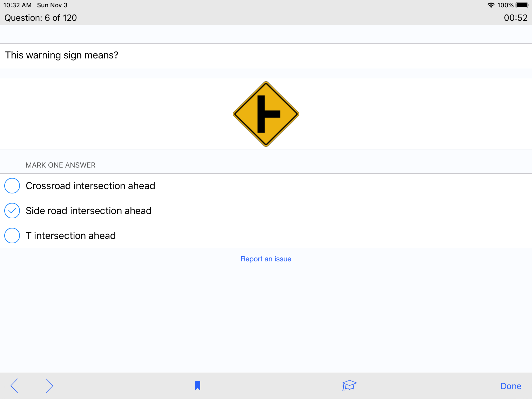Select radio for T intersection ahead

pyautogui.click(x=12, y=236)
